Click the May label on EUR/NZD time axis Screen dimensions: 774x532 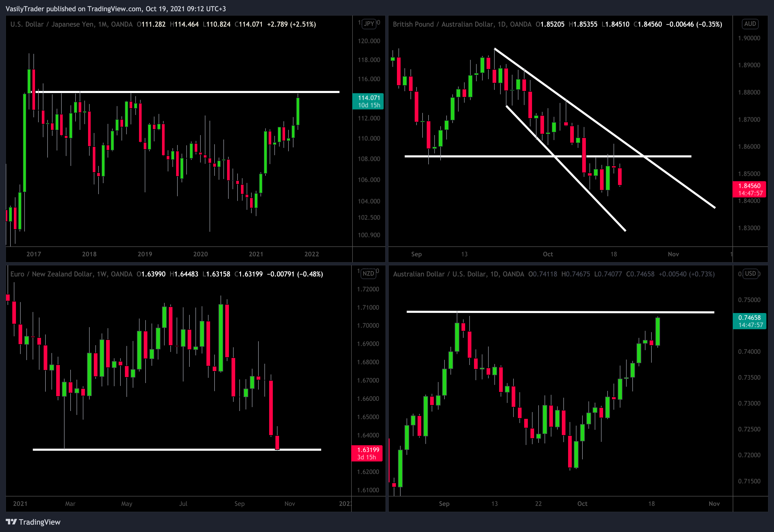click(x=127, y=504)
